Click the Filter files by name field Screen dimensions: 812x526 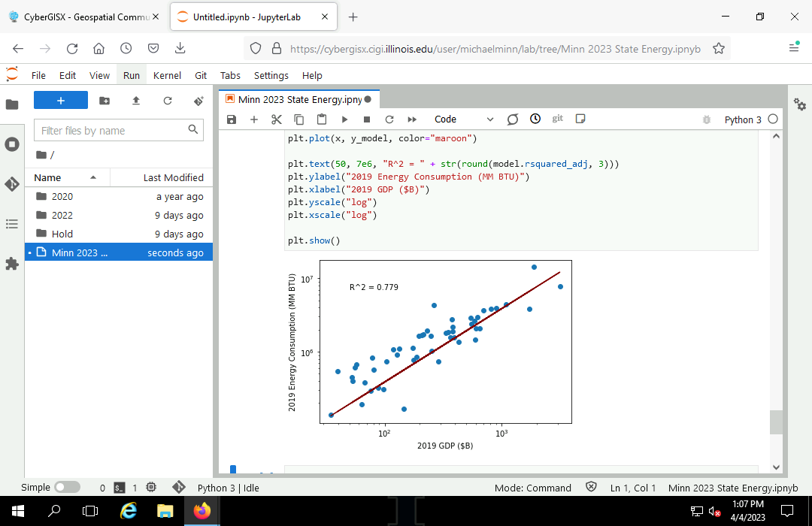113,131
